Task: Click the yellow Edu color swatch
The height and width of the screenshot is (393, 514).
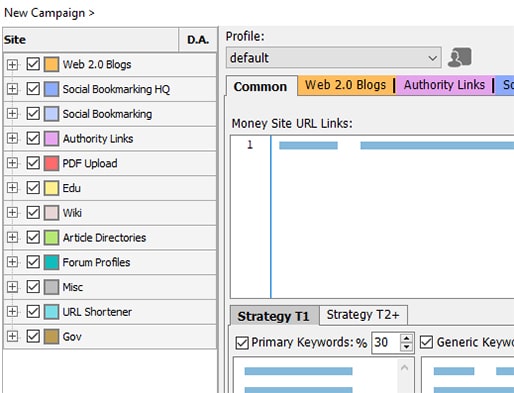Action: click(51, 188)
